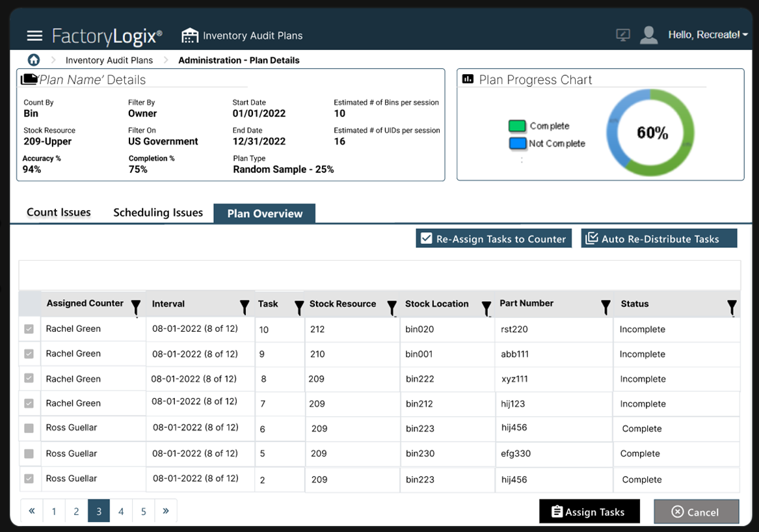Switch to the Count Issues tab
759x532 pixels.
tap(59, 212)
